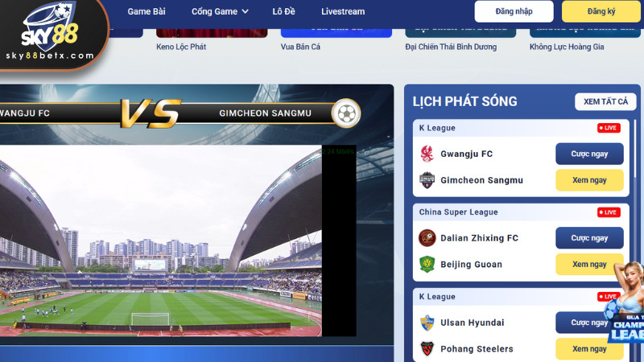This screenshot has width=644, height=362.
Task: Click Cược ngay for Gwangju FC match
Action: (589, 154)
